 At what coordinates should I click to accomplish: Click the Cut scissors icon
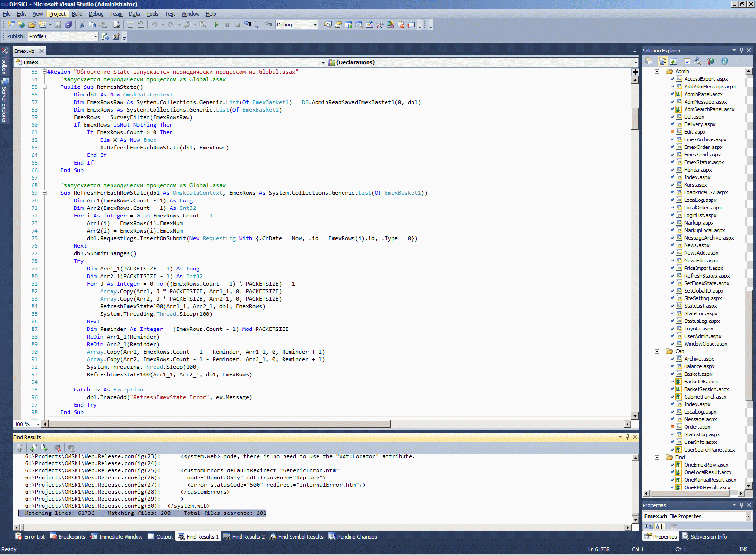(82, 25)
